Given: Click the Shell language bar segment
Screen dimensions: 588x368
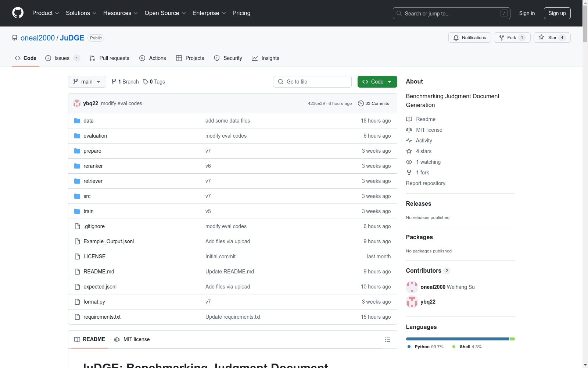Looking at the screenshot, I should 512,339.
